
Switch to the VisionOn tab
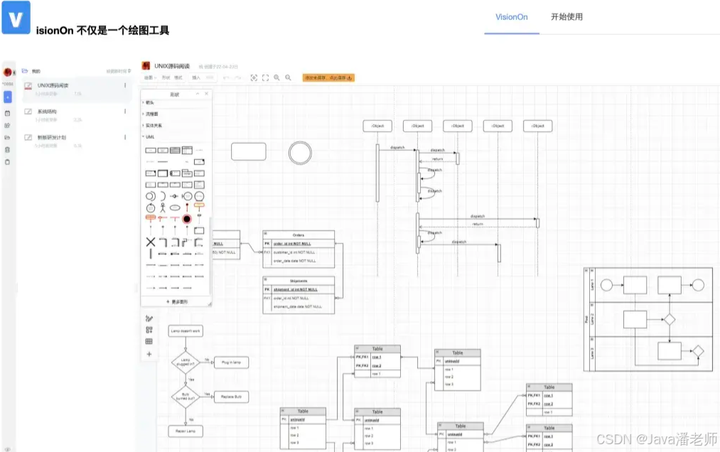pos(512,17)
